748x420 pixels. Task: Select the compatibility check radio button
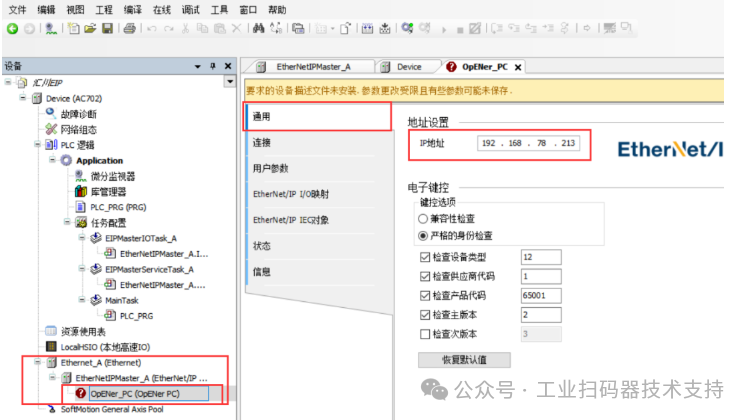pyautogui.click(x=423, y=219)
